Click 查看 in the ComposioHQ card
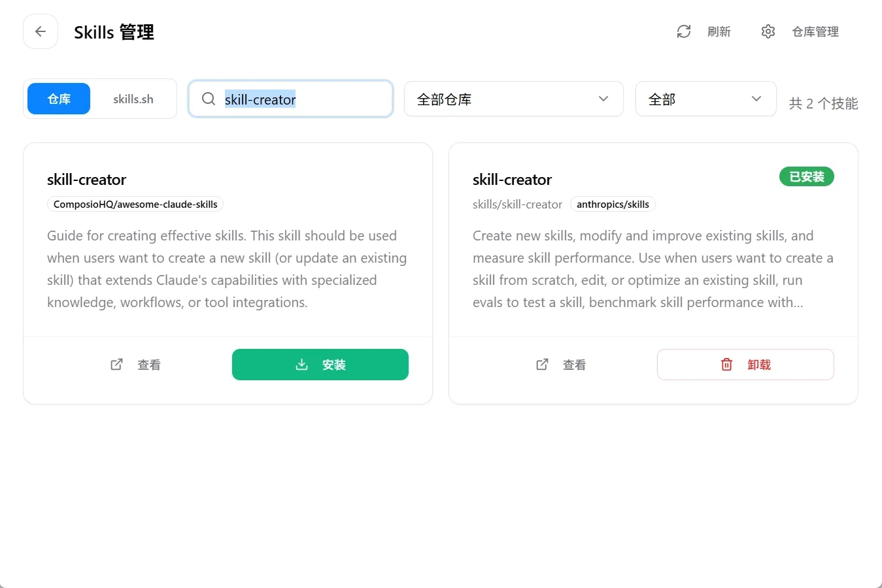The image size is (882, 588). point(149,365)
